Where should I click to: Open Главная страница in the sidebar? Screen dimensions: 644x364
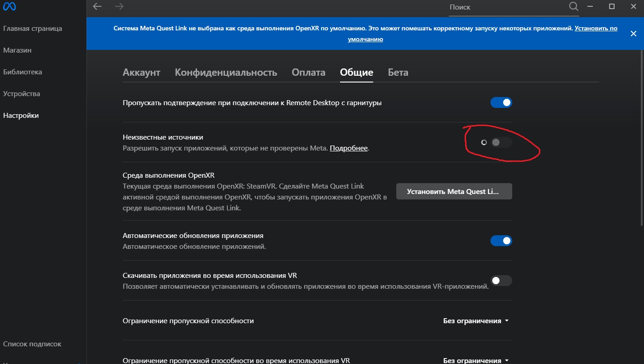pyautogui.click(x=33, y=29)
